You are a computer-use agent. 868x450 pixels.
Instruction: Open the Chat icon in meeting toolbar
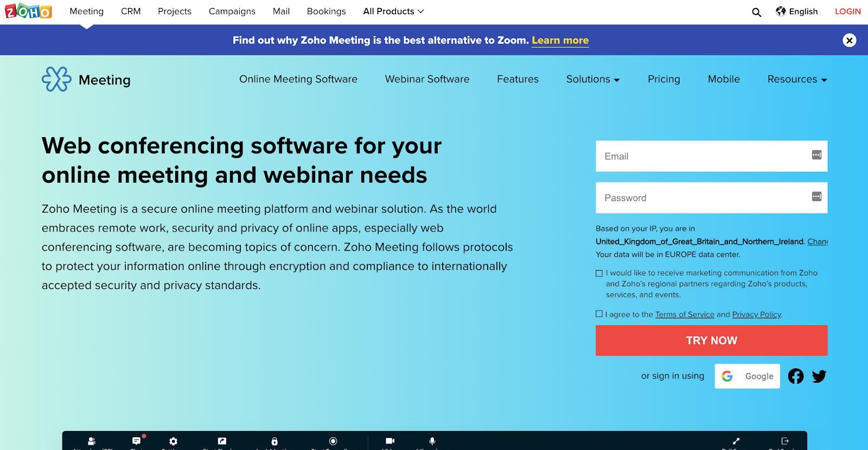tap(137, 441)
